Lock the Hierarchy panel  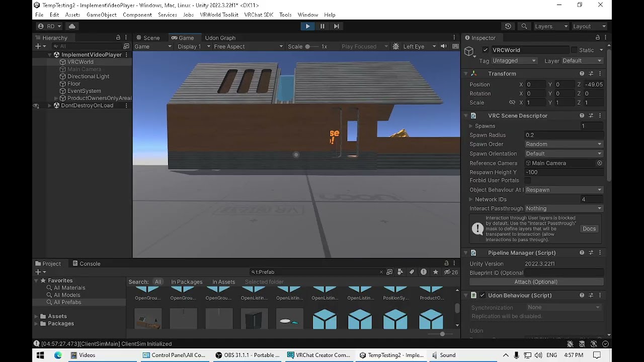coord(118,38)
